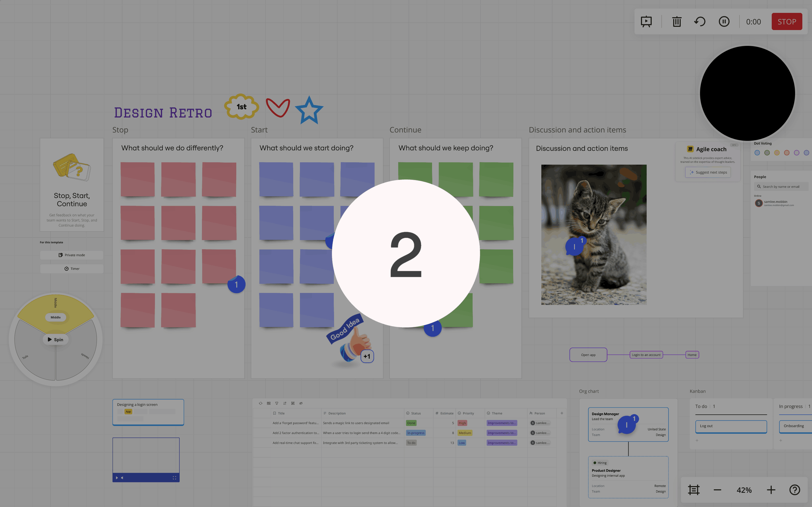This screenshot has width=812, height=507.
Task: Restart the recording using the circular arrow
Action: 700,22
